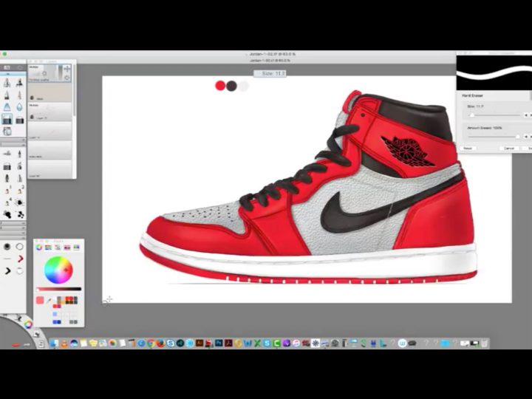The width and height of the screenshot is (532, 399).
Task: Choose the soft black round brush tip
Action: (x=7, y=247)
